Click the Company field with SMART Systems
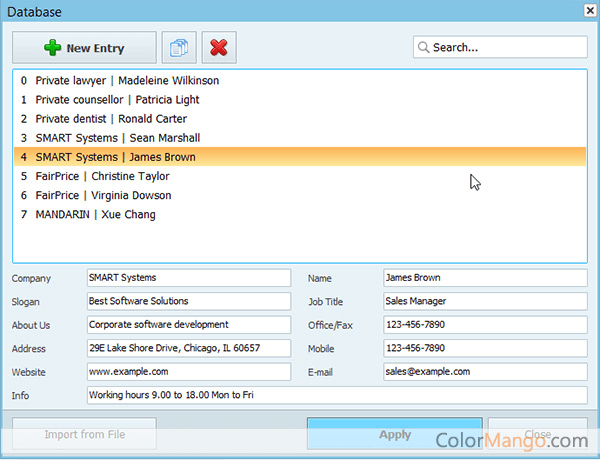This screenshot has height=460, width=600. click(188, 278)
